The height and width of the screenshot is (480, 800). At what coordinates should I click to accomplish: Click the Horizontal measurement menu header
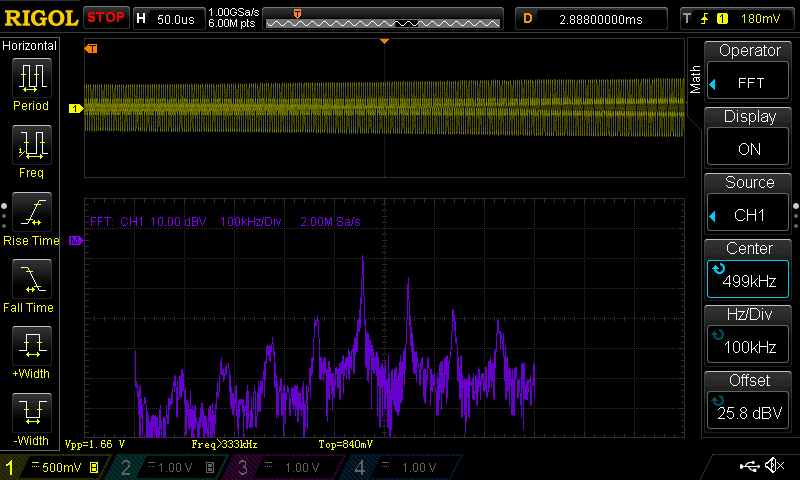click(30, 46)
